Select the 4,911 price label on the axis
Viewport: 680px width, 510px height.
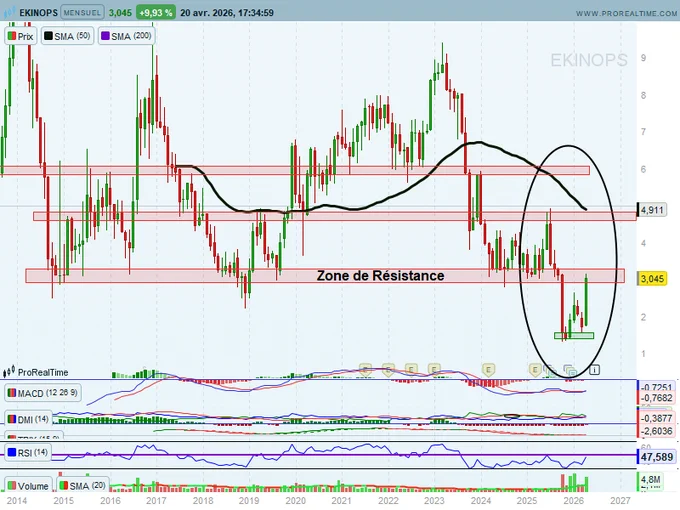click(652, 210)
